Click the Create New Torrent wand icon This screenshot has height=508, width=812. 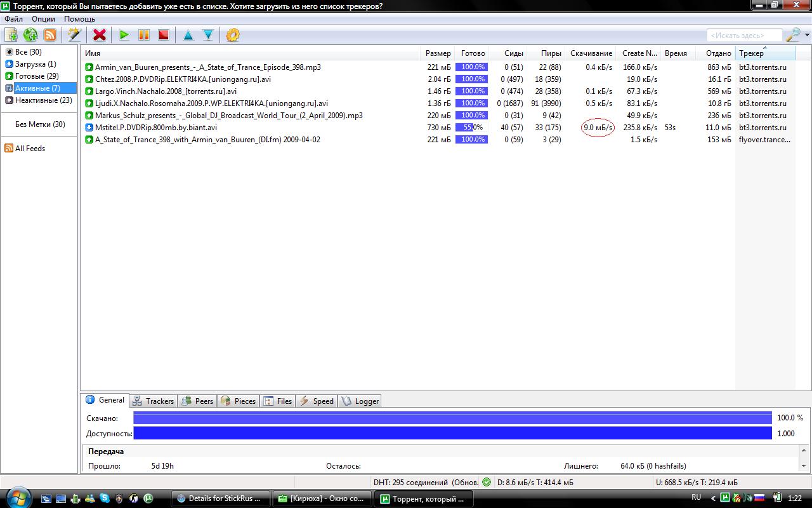[x=75, y=35]
